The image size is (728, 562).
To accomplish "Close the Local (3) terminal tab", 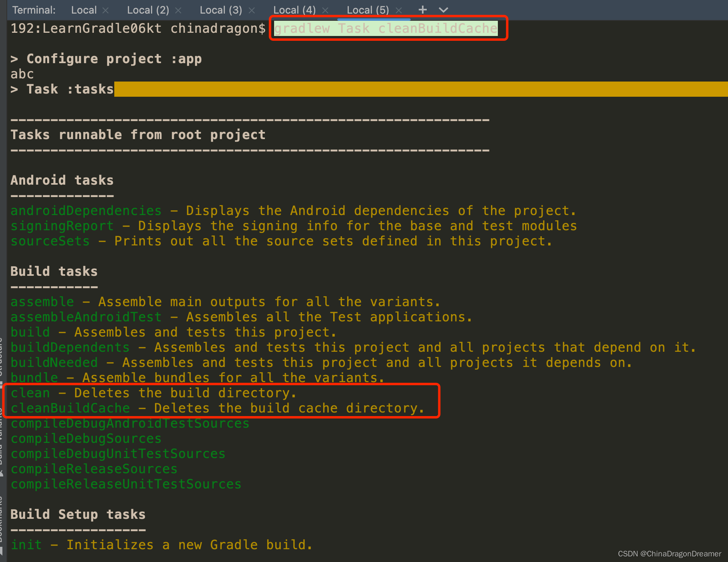I will [x=252, y=10].
